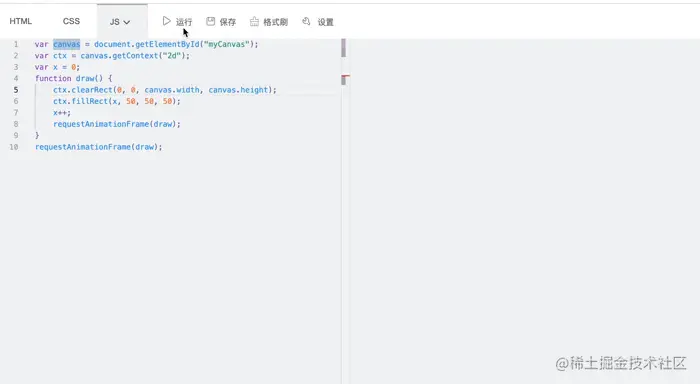Click line number 10 in the gutter
Viewport: 700px width, 384px height.
click(x=14, y=147)
